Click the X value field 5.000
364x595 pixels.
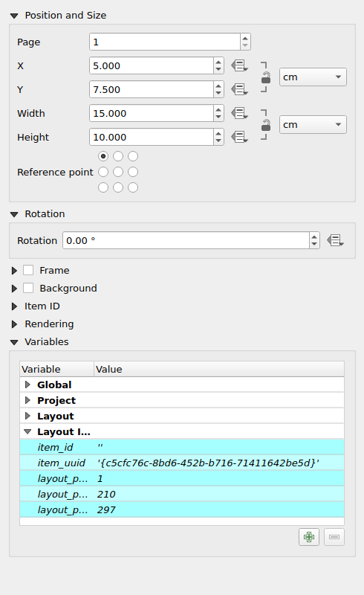[152, 65]
